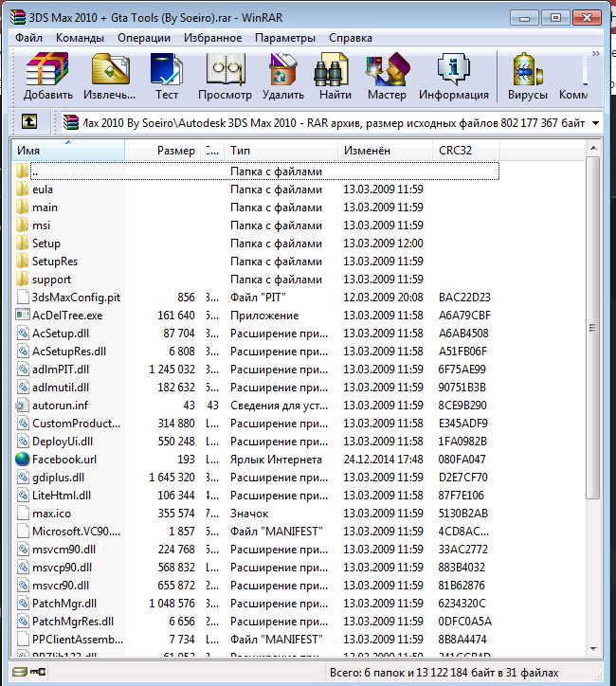
Task: Select the PPClientAssemb... file name
Action: click(x=78, y=640)
